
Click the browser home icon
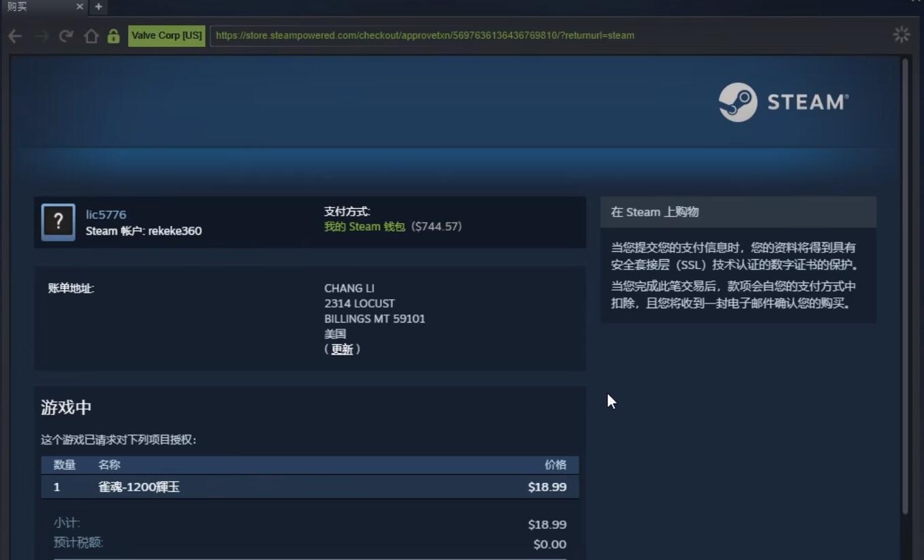91,35
